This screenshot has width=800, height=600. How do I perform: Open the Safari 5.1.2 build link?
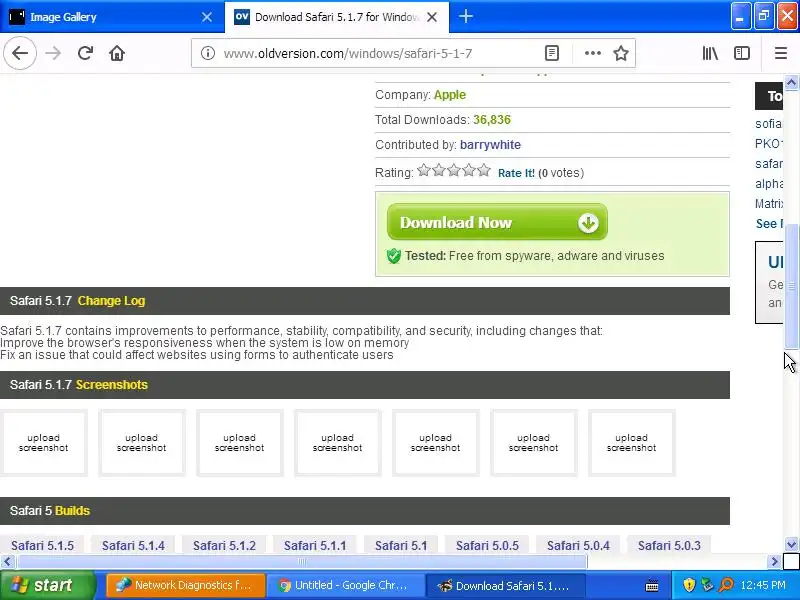click(x=224, y=545)
